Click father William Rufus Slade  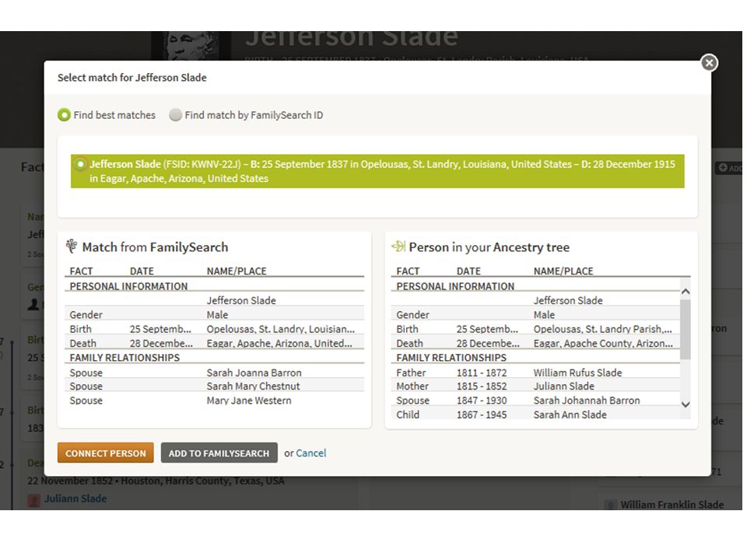pos(577,373)
